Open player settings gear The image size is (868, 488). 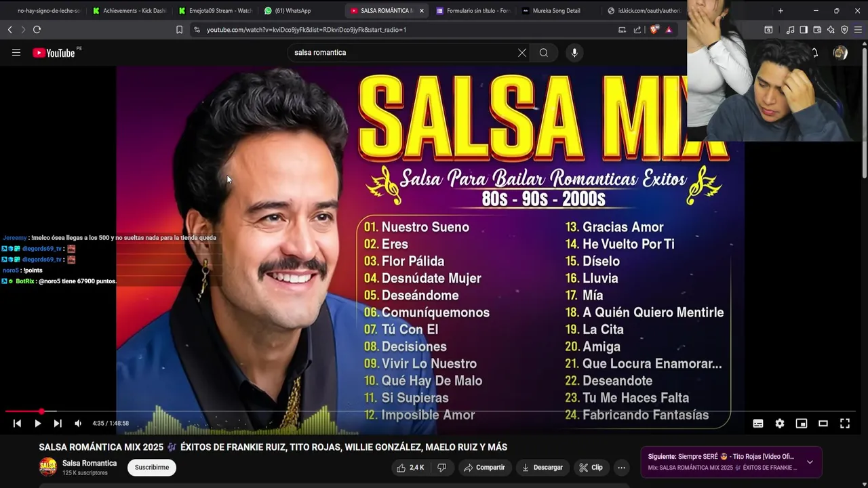(x=780, y=424)
